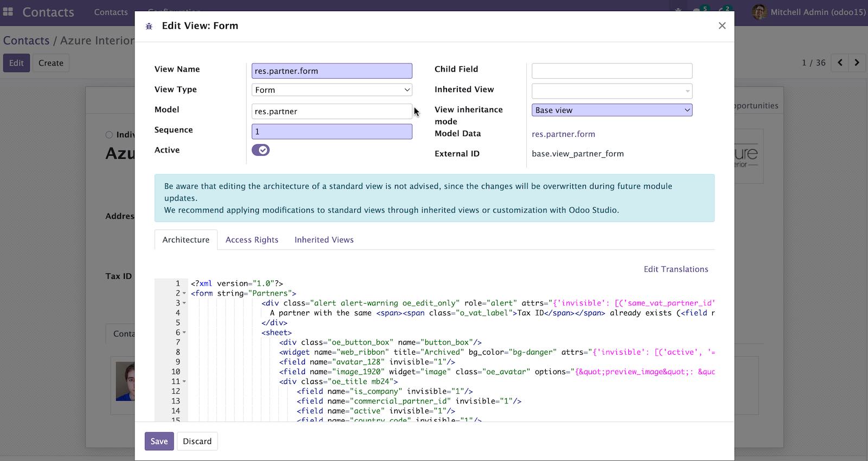Switch to the Access Rights tab
Image resolution: width=868 pixels, height=461 pixels.
(x=252, y=240)
